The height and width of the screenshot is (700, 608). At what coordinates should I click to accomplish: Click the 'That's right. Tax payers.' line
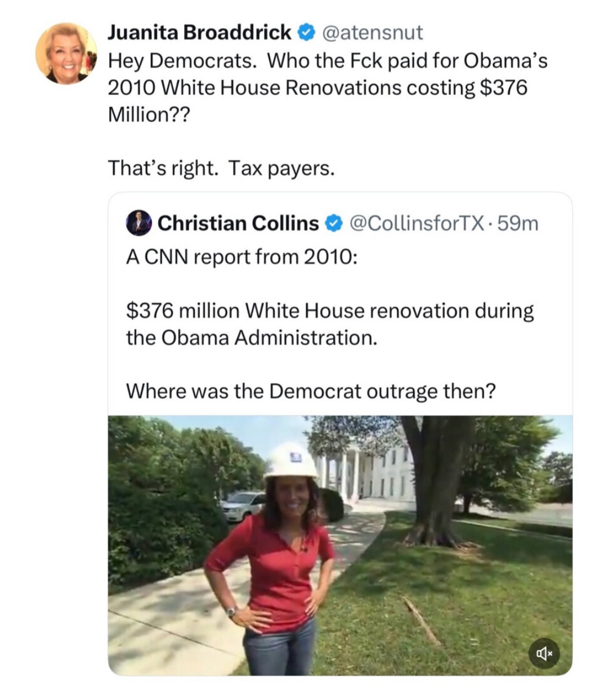coord(221,167)
